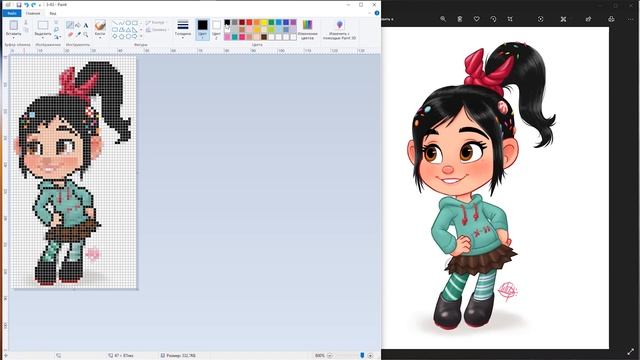Screen dimensions: 640x360
Task: Expand the Paste dropdown arrow
Action: click(x=13, y=38)
